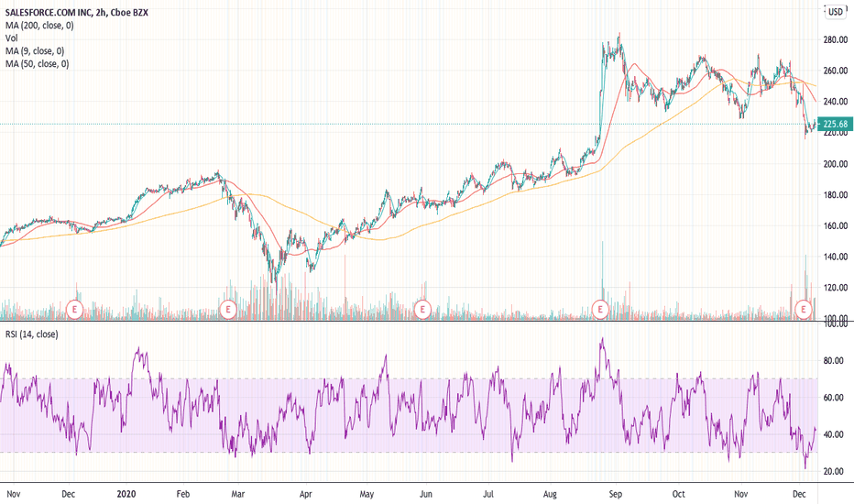Click the May label on the time axis

[x=367, y=494]
